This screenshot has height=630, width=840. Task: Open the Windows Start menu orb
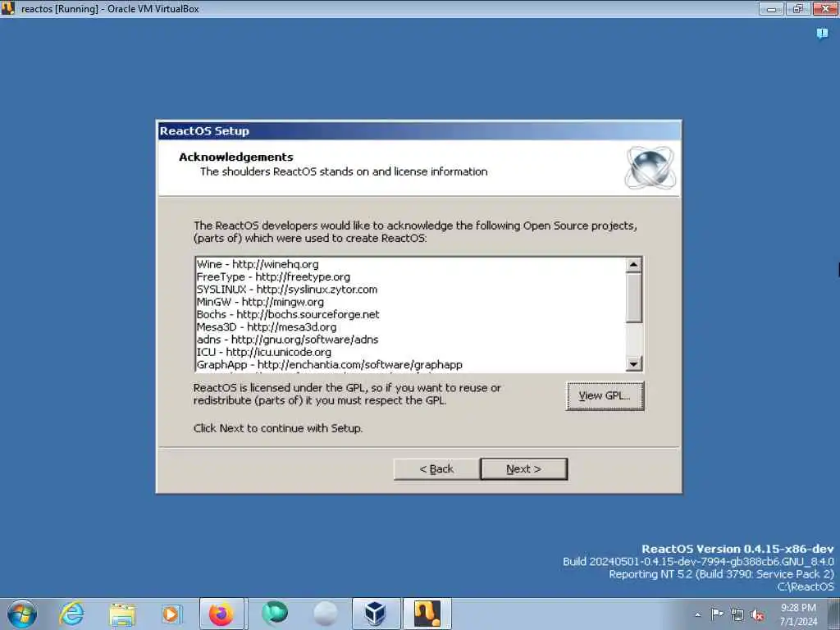[x=22, y=614]
